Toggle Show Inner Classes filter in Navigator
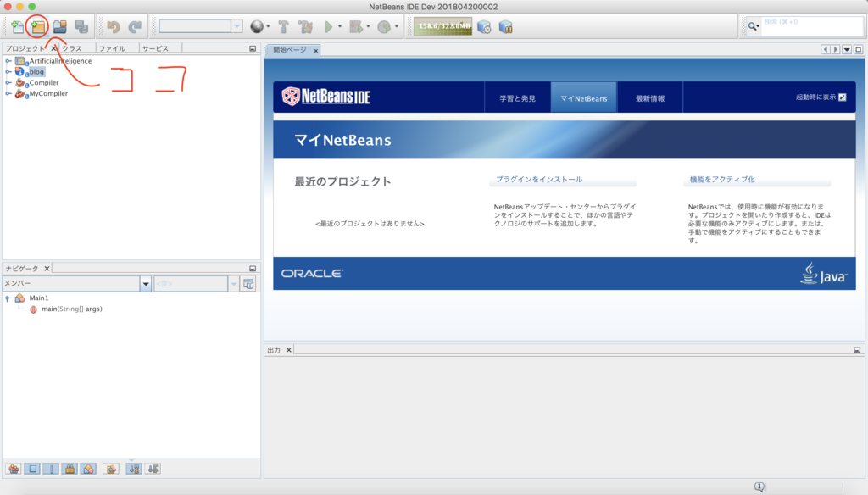The width and height of the screenshot is (868, 495). 88,469
